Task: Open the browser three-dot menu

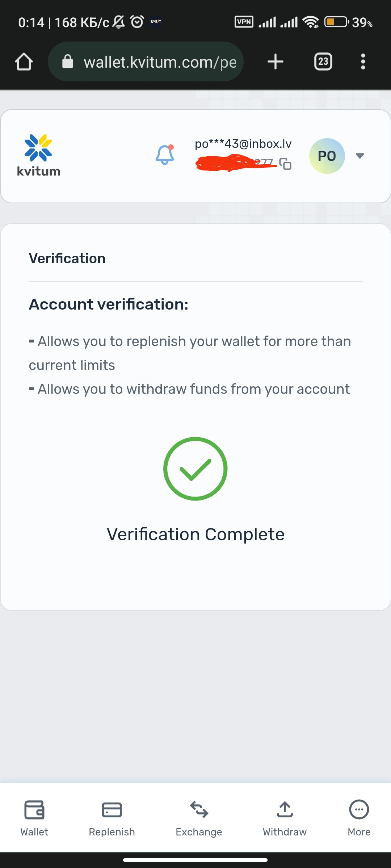Action: (x=363, y=61)
